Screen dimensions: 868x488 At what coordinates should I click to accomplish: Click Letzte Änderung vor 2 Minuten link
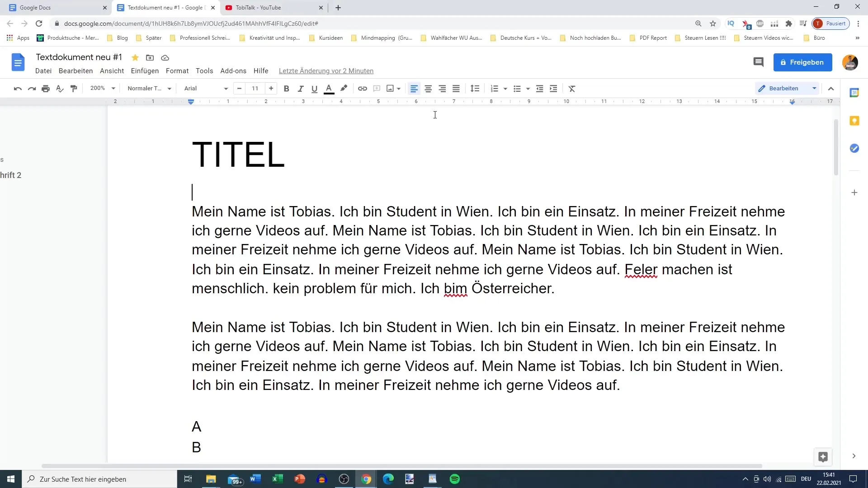(x=327, y=71)
